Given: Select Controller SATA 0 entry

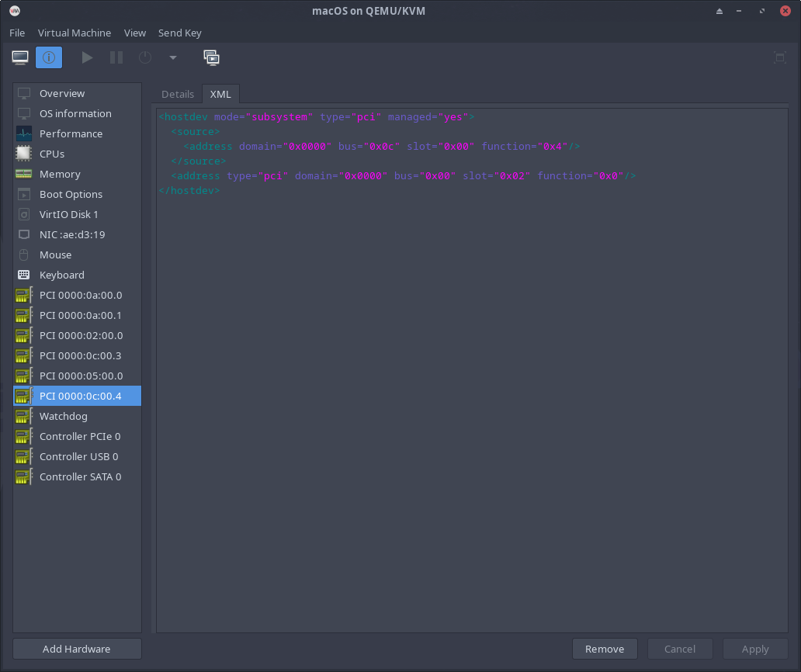Looking at the screenshot, I should [x=80, y=476].
